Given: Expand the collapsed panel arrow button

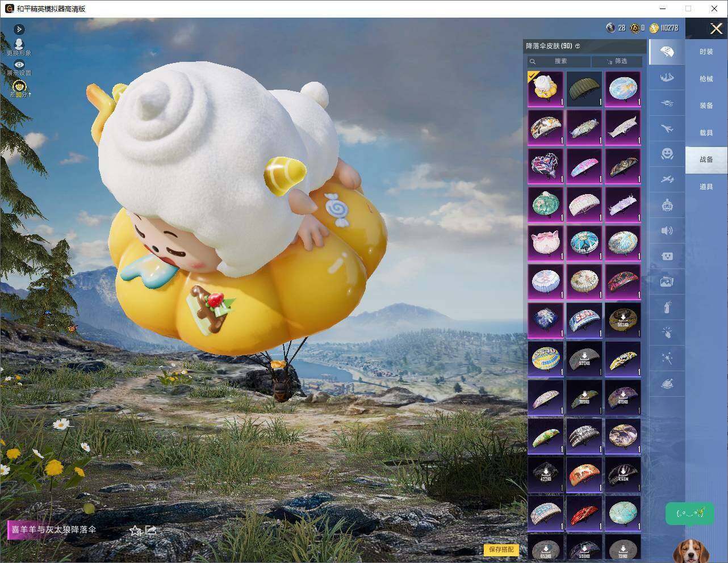Looking at the screenshot, I should [19, 29].
